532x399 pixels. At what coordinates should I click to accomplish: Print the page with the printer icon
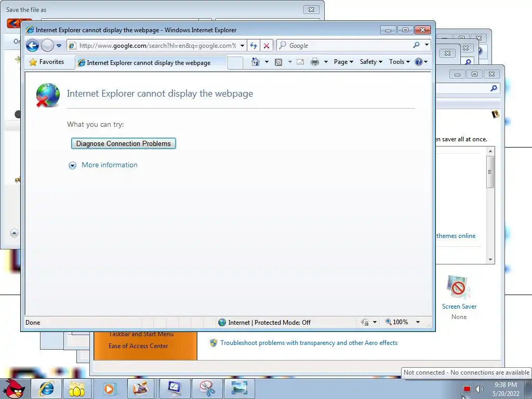315,62
